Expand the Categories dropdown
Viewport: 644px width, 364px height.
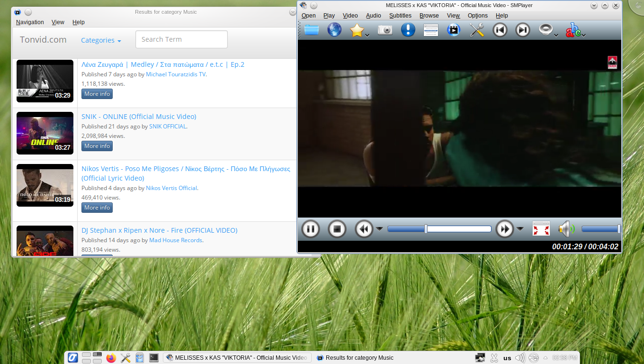pos(101,40)
